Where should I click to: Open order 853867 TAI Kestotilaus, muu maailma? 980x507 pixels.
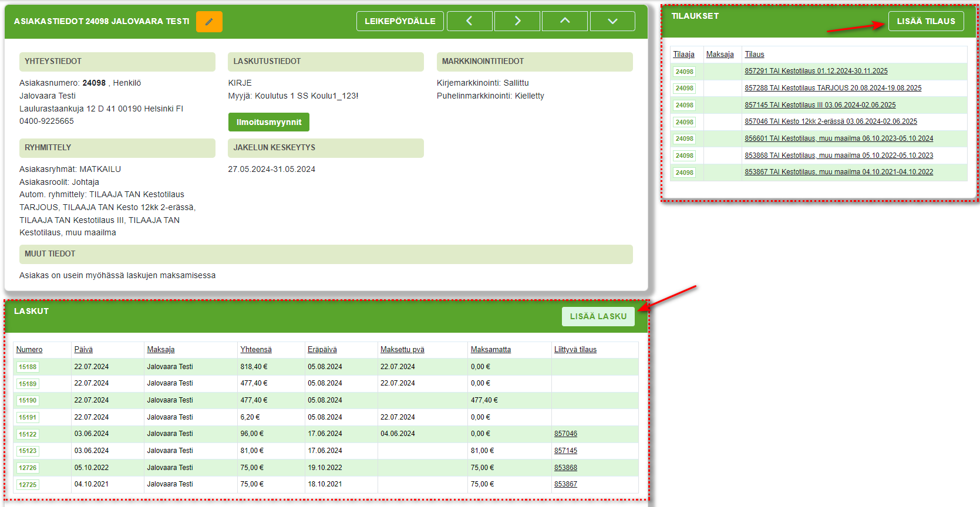coord(839,172)
